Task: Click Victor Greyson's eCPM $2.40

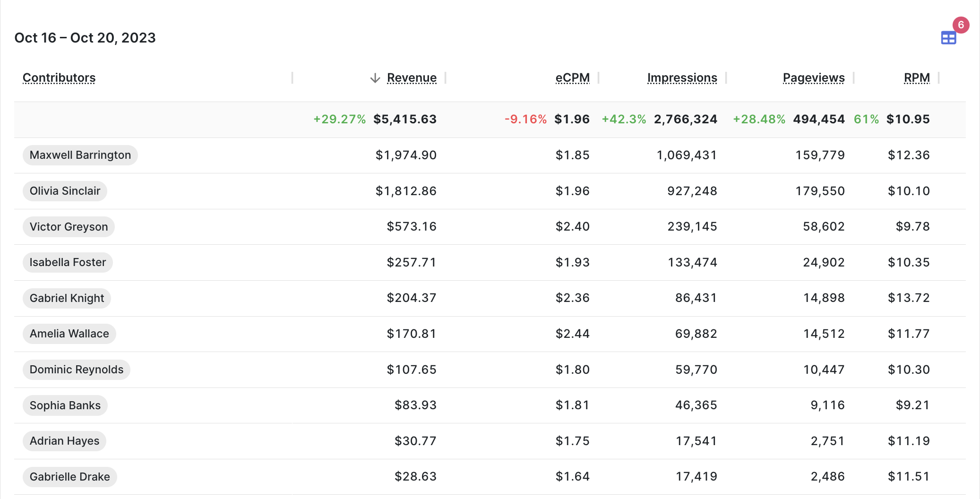Action: click(x=572, y=227)
